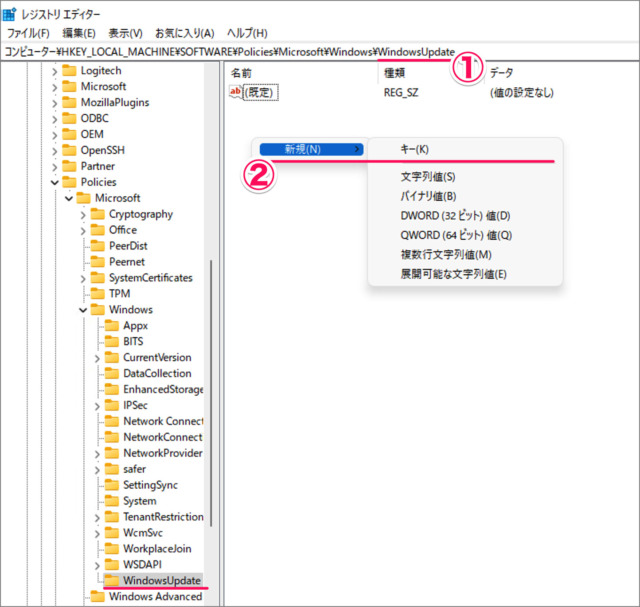Click the TPM folder icon
Viewport: 640px width, 607px height.
pos(98,294)
